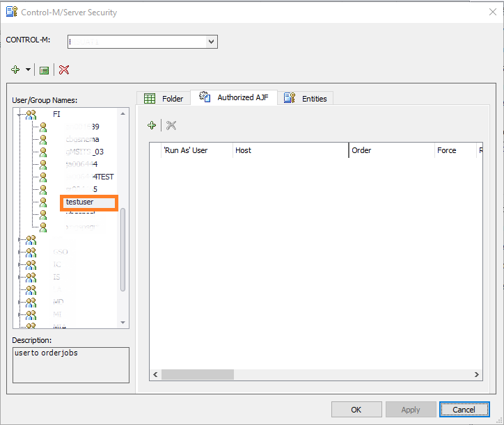Click the FI group people icon
Viewport: 504px width, 425px height.
click(x=31, y=114)
